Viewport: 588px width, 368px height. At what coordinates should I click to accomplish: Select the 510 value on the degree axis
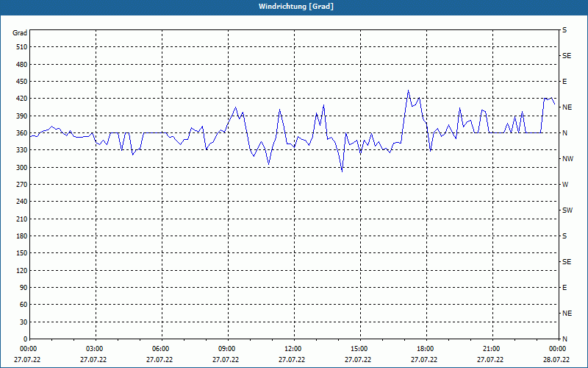point(22,47)
